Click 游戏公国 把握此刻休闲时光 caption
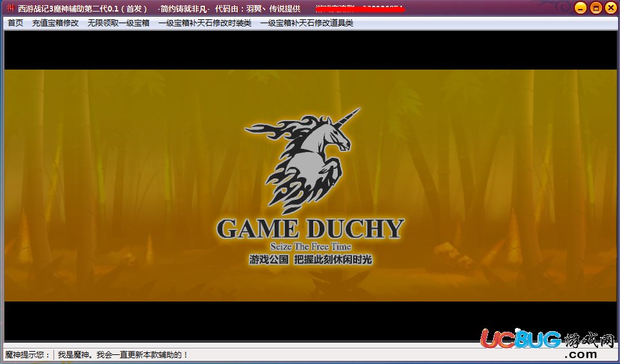The height and width of the screenshot is (364, 620). pos(311,260)
